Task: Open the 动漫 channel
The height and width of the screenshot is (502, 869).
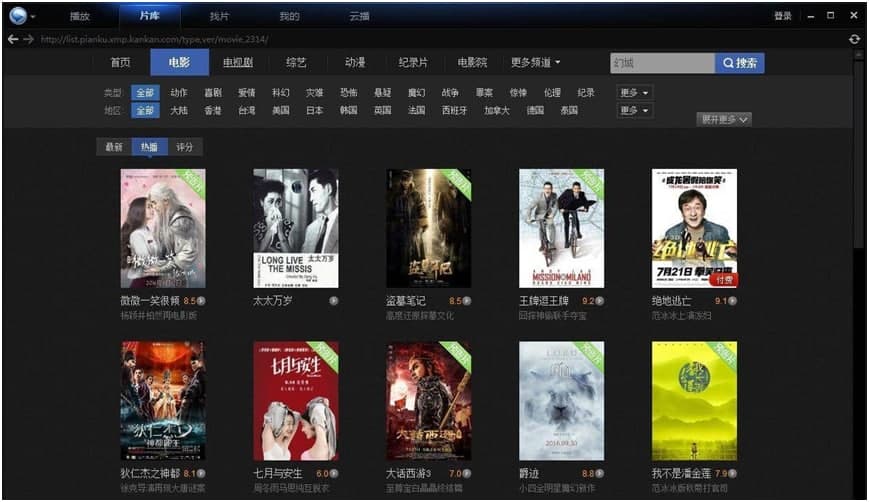Action: [355, 63]
